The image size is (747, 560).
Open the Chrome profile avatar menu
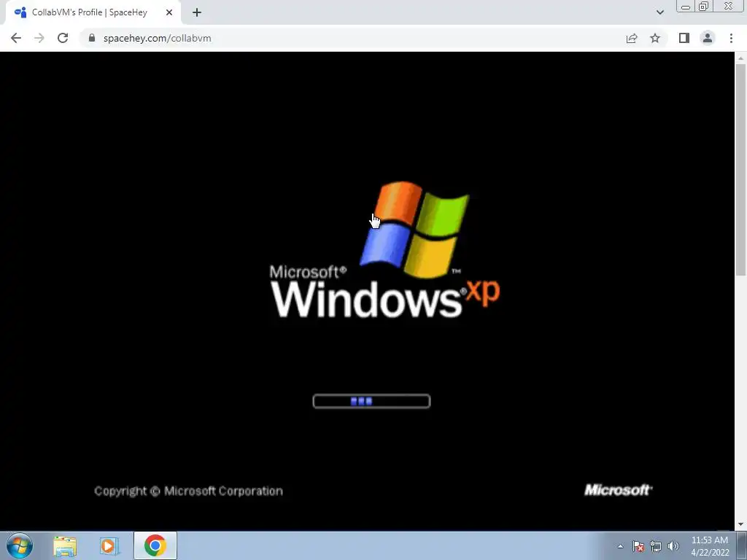tap(708, 38)
